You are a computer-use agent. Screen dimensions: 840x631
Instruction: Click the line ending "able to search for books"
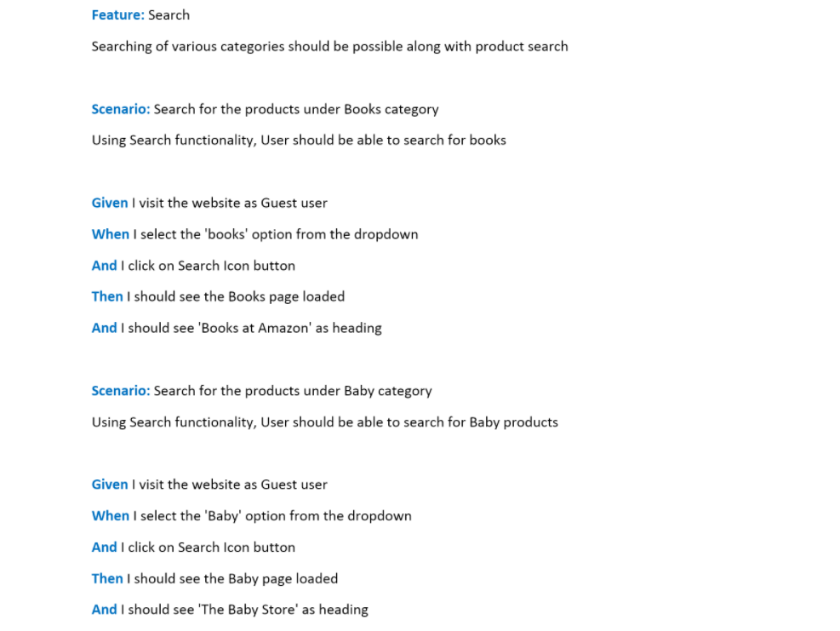299,141
